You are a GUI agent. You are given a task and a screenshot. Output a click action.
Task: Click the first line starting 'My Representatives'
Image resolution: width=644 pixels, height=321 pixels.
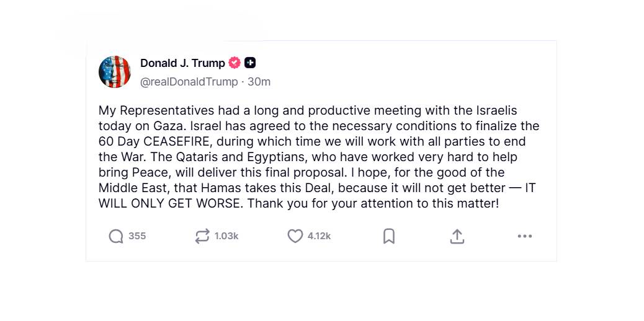point(308,110)
